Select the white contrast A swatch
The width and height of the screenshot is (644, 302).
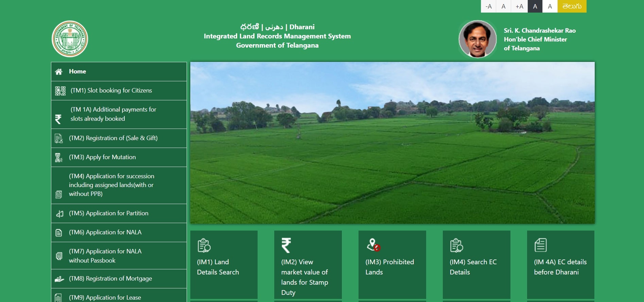click(x=550, y=6)
